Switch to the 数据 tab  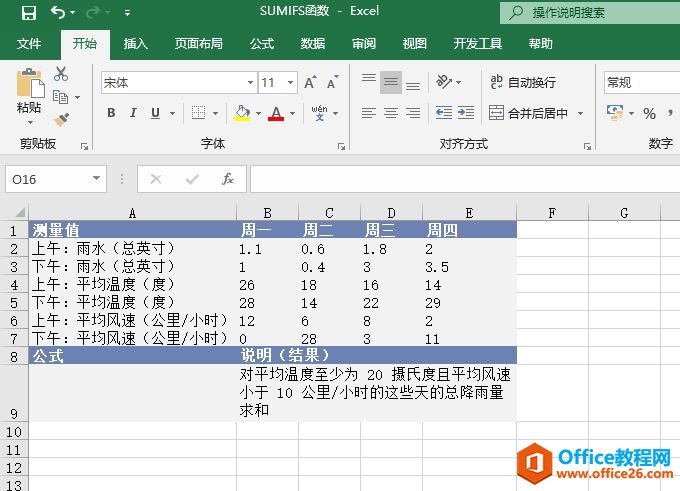click(313, 44)
